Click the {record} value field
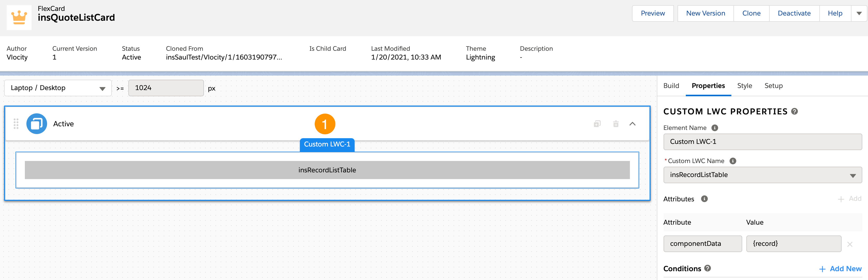 click(793, 244)
